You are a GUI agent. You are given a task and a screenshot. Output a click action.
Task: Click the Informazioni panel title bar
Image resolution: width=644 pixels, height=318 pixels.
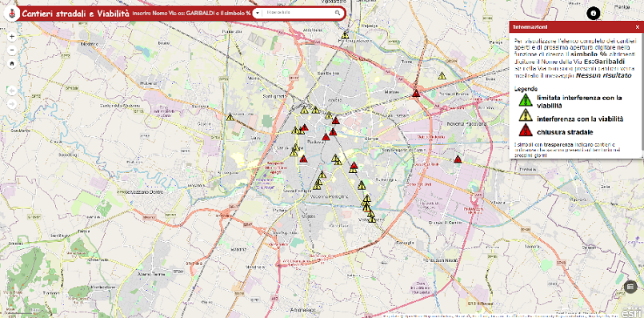tap(576, 27)
